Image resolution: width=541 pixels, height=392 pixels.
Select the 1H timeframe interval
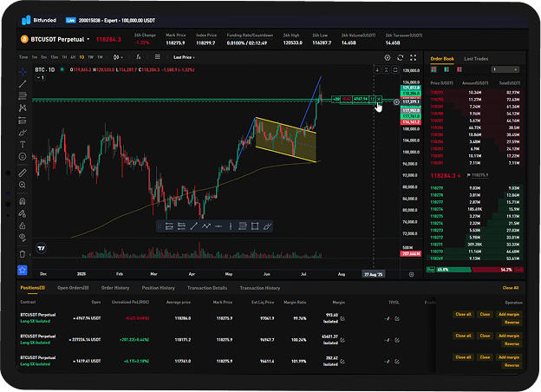tap(62, 57)
